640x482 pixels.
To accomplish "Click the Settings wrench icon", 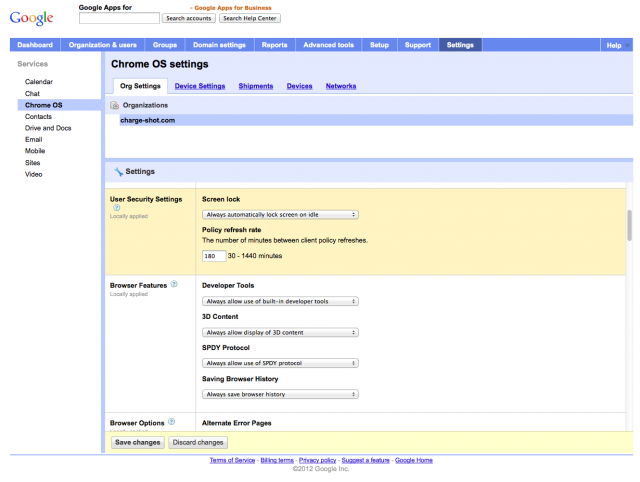I will click(118, 171).
